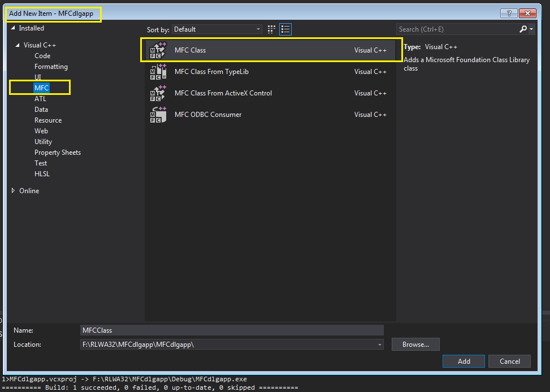This screenshot has height=392, width=550.
Task: Open the Sort by Default dropdown
Action: click(217, 29)
